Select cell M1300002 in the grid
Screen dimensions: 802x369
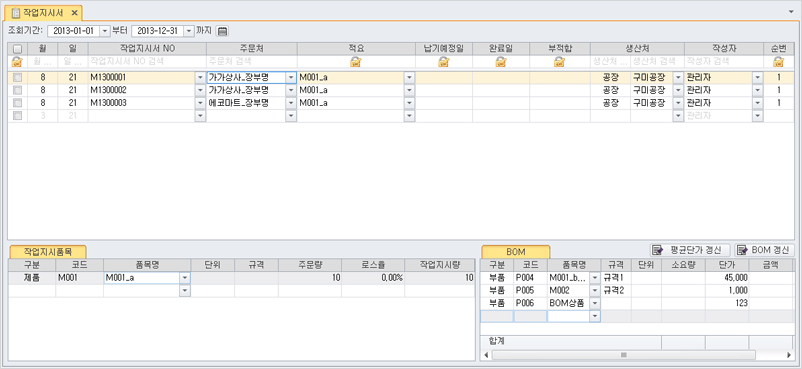pyautogui.click(x=142, y=90)
